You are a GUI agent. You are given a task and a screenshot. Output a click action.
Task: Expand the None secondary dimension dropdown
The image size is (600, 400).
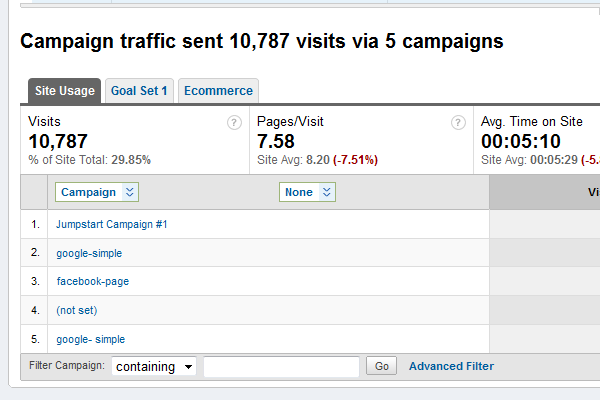point(307,192)
